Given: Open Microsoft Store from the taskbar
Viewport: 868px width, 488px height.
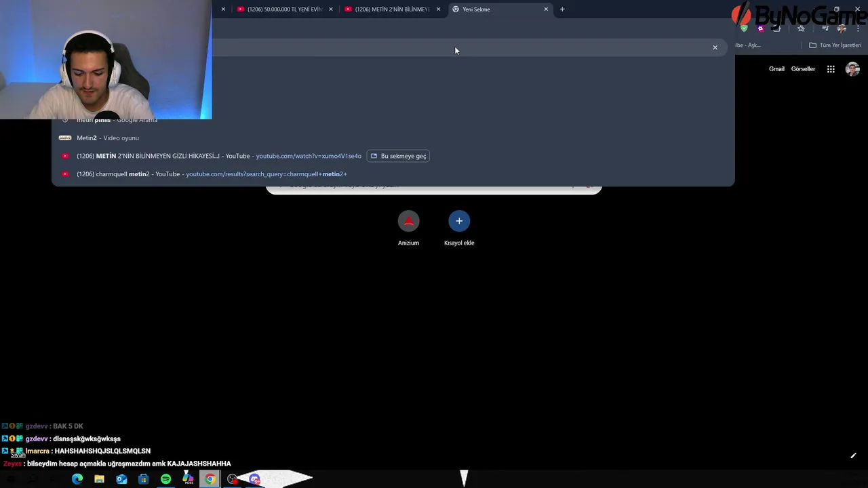Looking at the screenshot, I should [x=143, y=479].
